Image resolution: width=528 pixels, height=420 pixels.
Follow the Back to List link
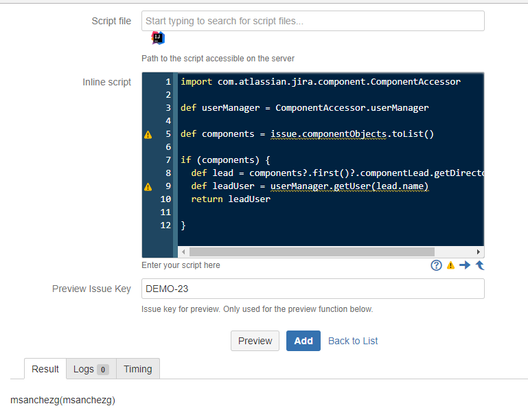click(353, 341)
